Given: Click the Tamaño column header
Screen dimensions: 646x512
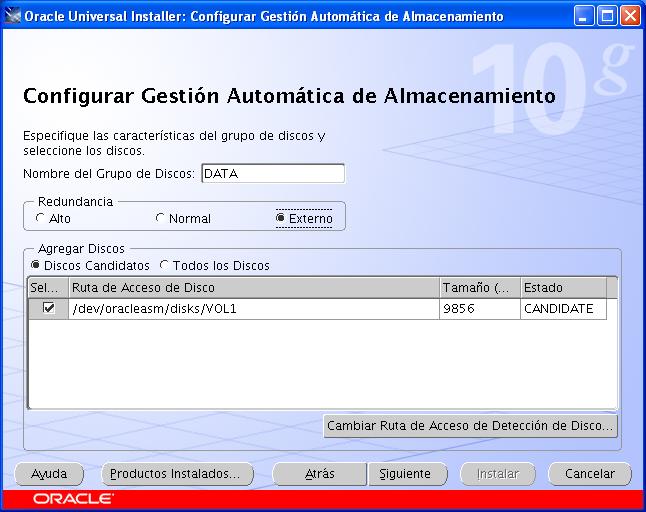Looking at the screenshot, I should pyautogui.click(x=480, y=288).
